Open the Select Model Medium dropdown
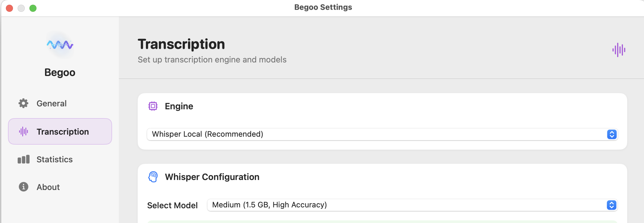 [x=412, y=205]
